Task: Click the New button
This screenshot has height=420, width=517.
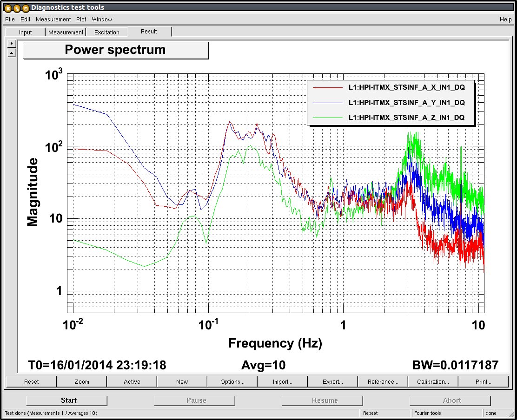Action: pos(182,381)
